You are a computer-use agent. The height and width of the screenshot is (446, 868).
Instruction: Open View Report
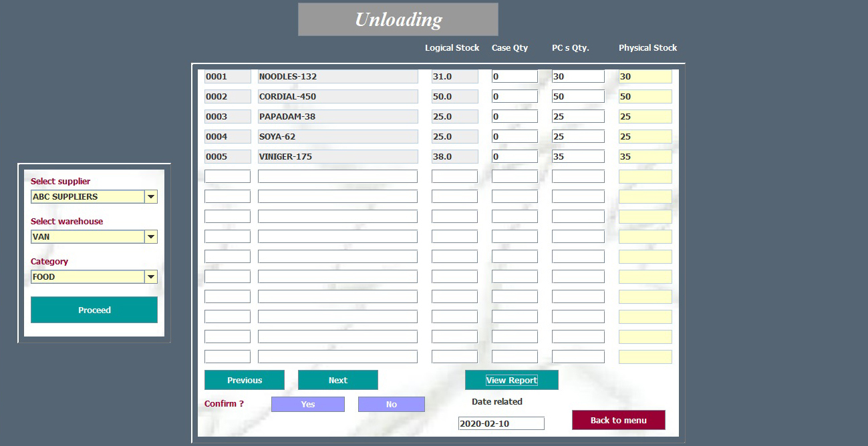click(x=511, y=380)
